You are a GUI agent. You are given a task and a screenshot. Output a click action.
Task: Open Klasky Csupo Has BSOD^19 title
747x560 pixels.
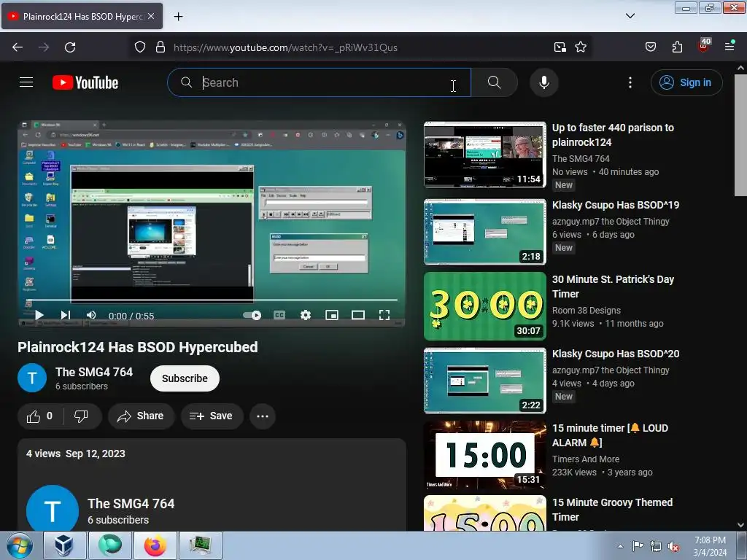click(616, 205)
